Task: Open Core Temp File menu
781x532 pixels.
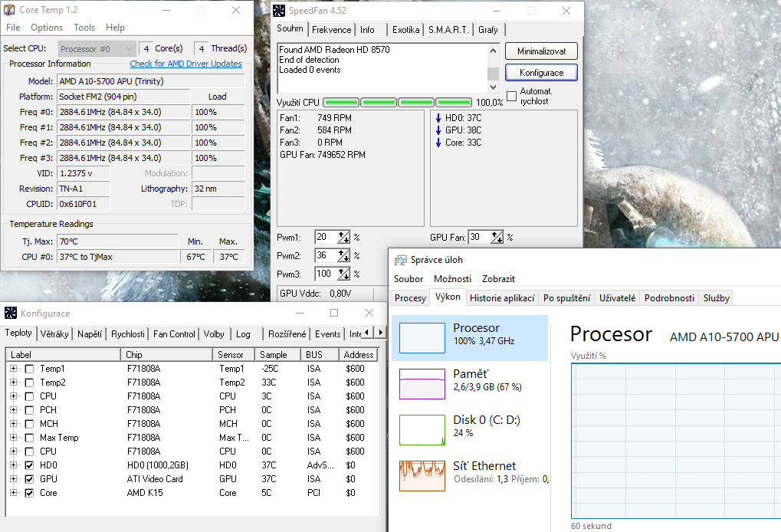Action: pyautogui.click(x=14, y=28)
